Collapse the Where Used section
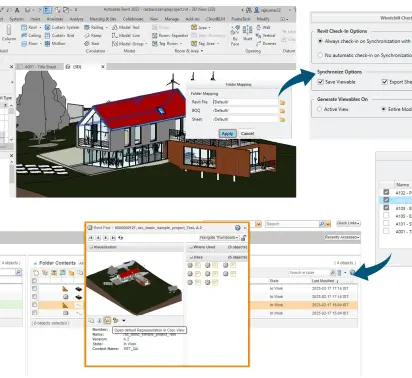412x378 pixels. point(191,247)
